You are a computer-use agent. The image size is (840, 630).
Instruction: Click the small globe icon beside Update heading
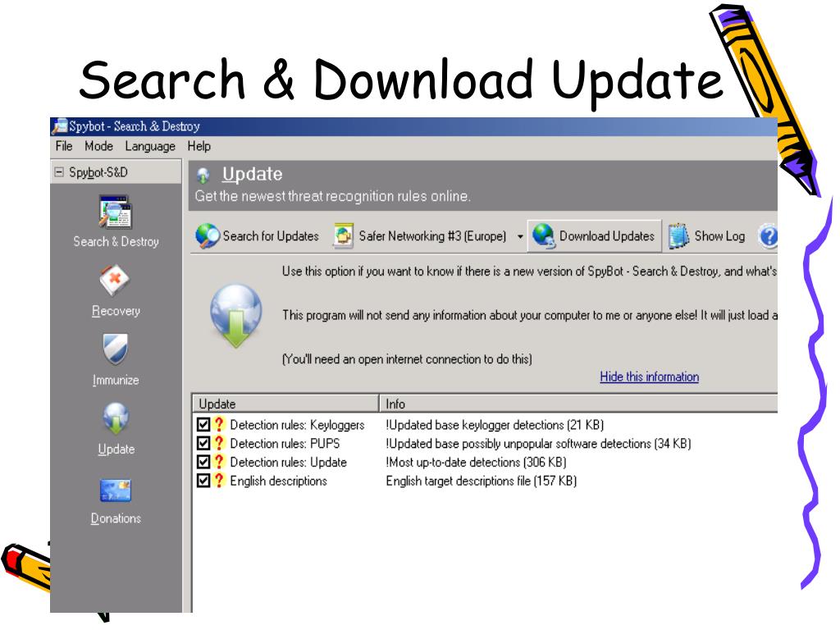203,176
